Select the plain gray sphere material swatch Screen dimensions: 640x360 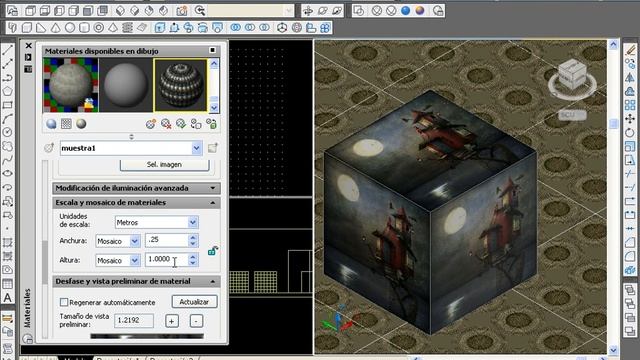click(x=125, y=85)
